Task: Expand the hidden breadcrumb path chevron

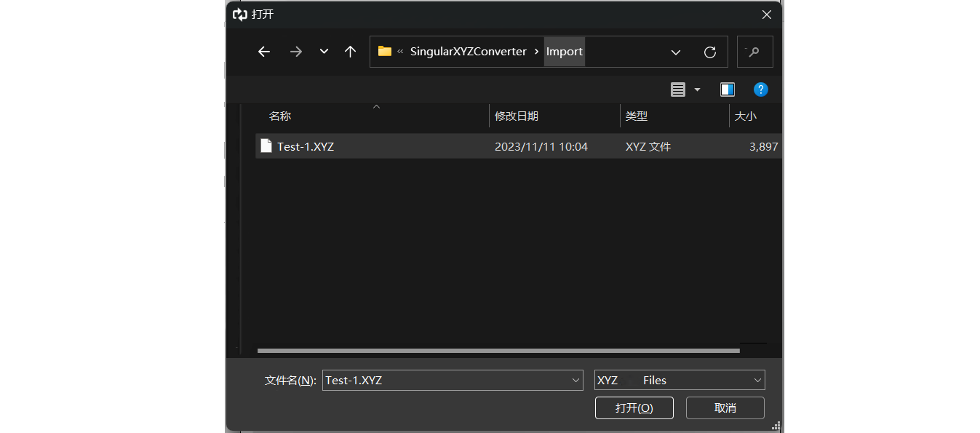Action: (400, 52)
